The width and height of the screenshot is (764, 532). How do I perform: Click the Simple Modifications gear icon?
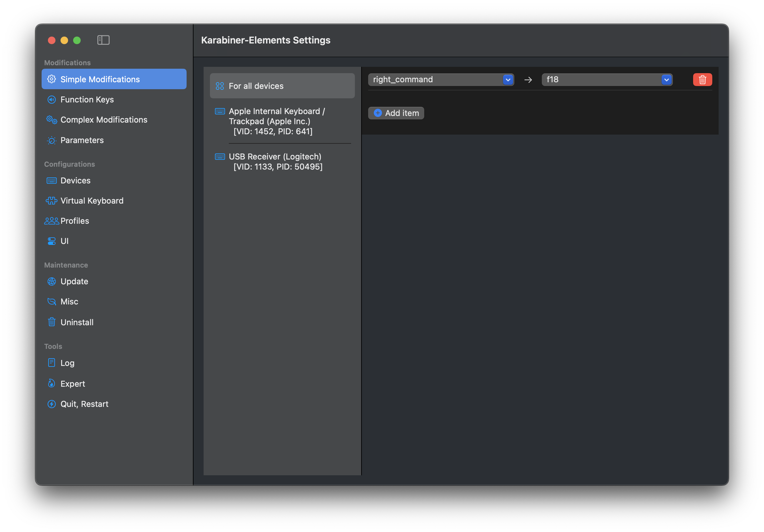52,79
